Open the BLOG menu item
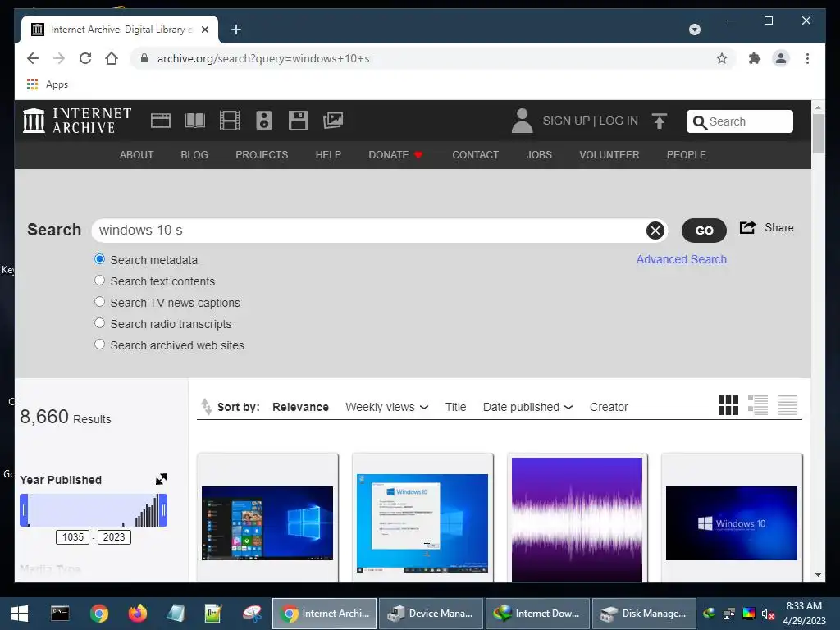Viewport: 840px width, 630px height. (194, 155)
